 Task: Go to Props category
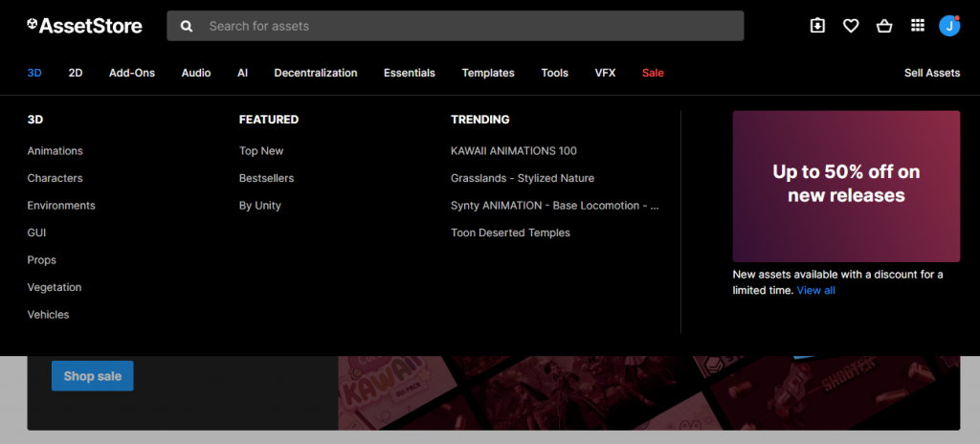click(42, 260)
